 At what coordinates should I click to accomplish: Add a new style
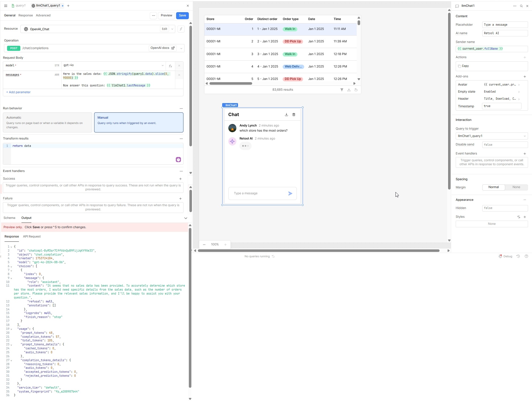tap(525, 217)
